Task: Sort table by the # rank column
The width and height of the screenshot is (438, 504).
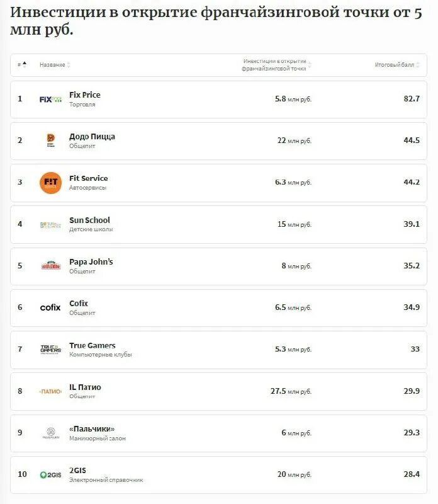Action: pos(22,65)
